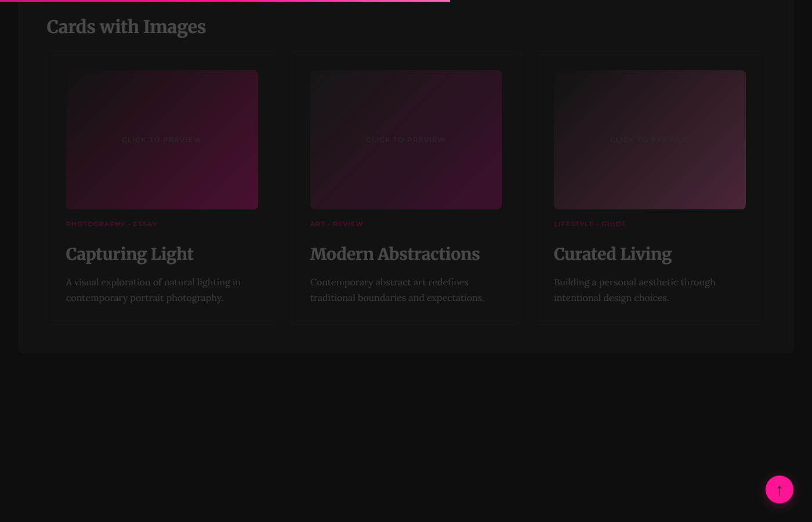
Task: Select the Guide tag on third card
Action: [614, 224]
